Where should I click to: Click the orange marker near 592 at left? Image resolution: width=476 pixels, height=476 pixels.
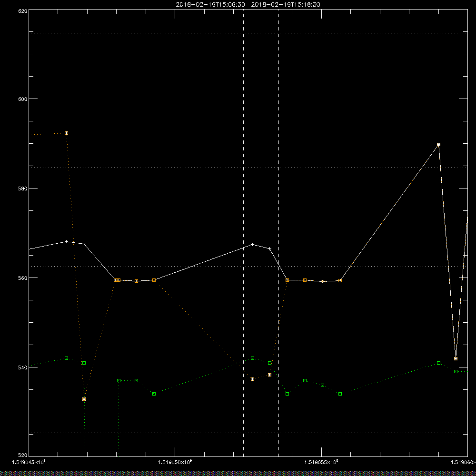[x=67, y=133]
